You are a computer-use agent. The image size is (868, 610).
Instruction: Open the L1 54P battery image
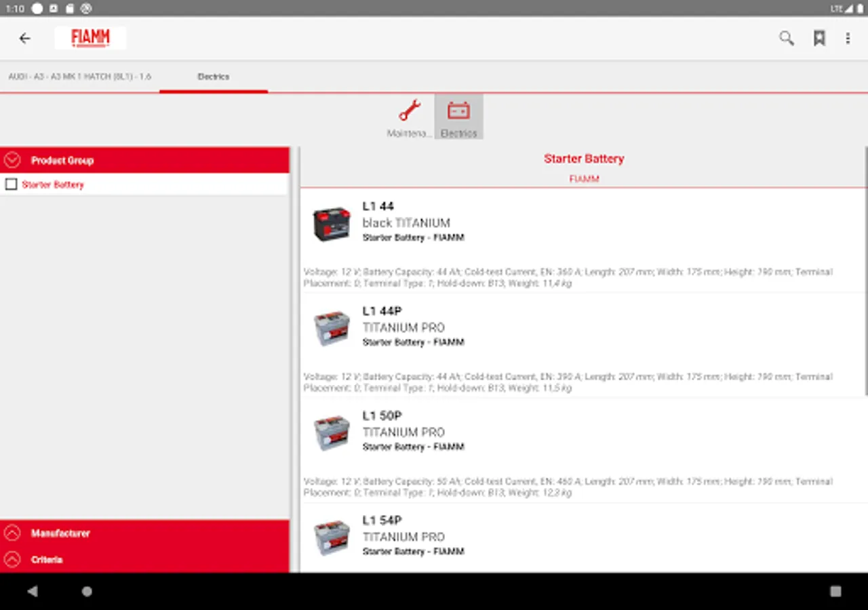click(332, 537)
